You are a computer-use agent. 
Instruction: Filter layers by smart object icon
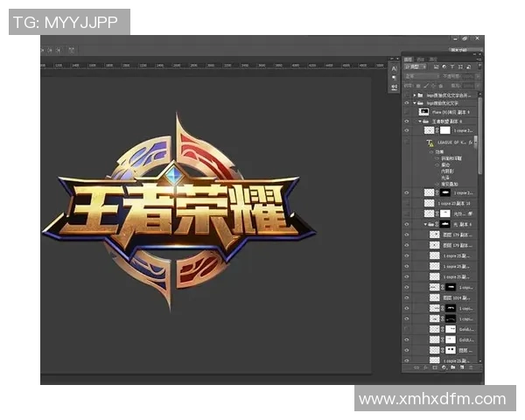[x=468, y=67]
